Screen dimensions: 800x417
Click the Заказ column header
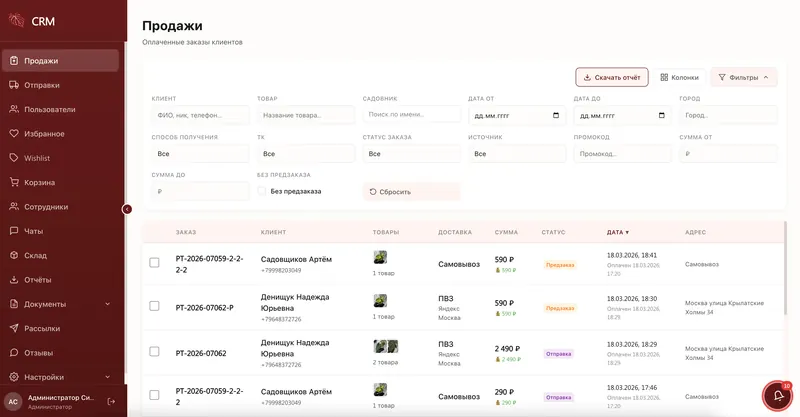(186, 232)
